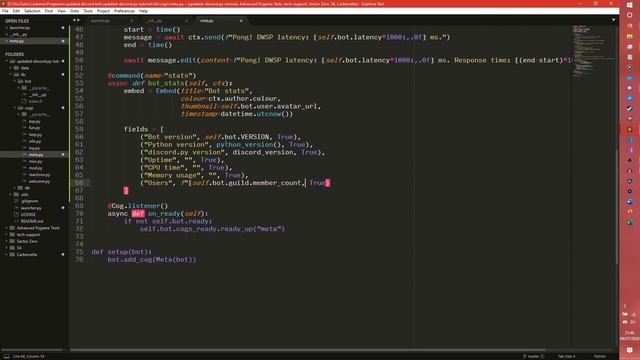Image resolution: width=640 pixels, height=360 pixels.
Task: Collapse the cogs folder
Action: (15, 108)
